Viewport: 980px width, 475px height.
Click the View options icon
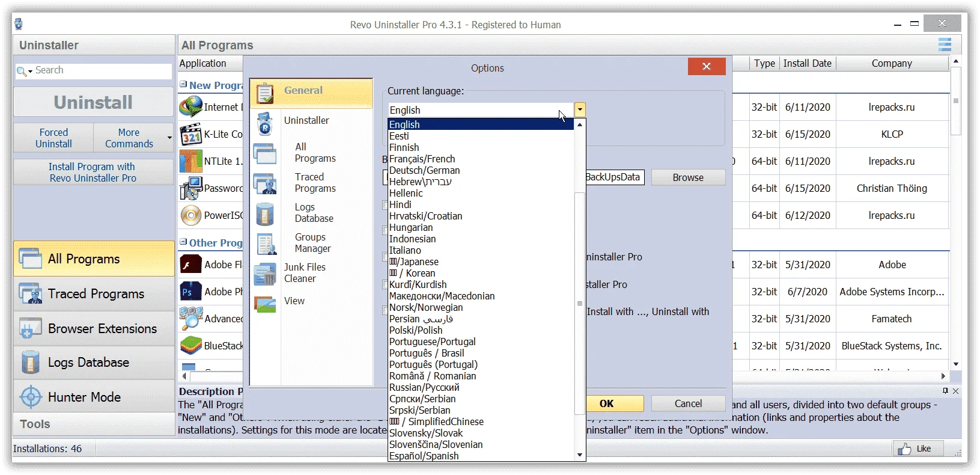coord(264,304)
